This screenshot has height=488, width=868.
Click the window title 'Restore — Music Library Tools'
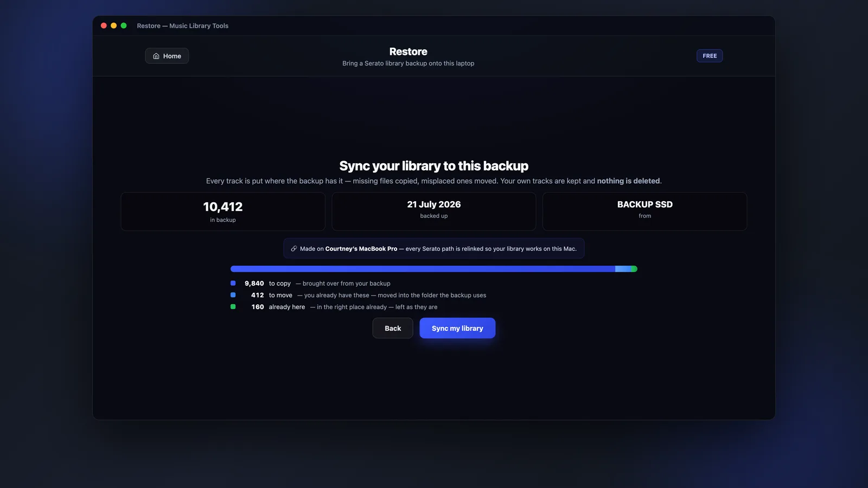click(183, 25)
